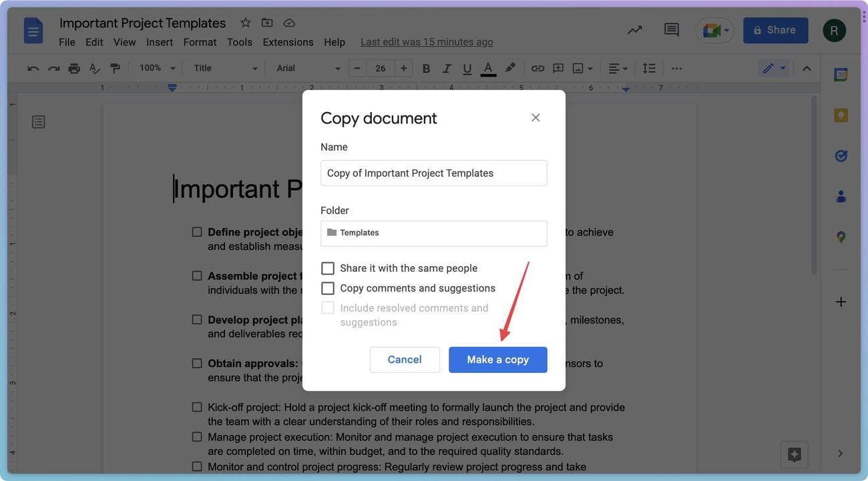
Task: Click the Make a copy button
Action: tap(497, 360)
